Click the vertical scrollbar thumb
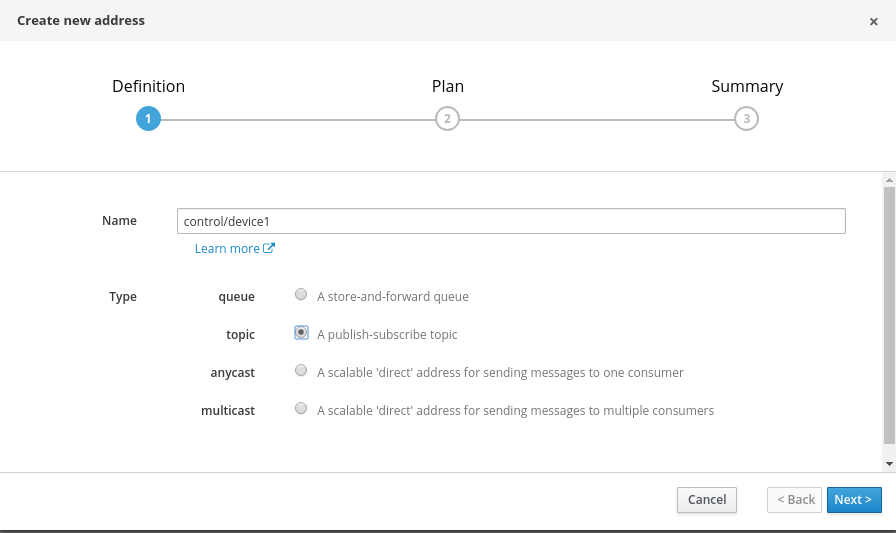The image size is (896, 533). click(x=889, y=315)
